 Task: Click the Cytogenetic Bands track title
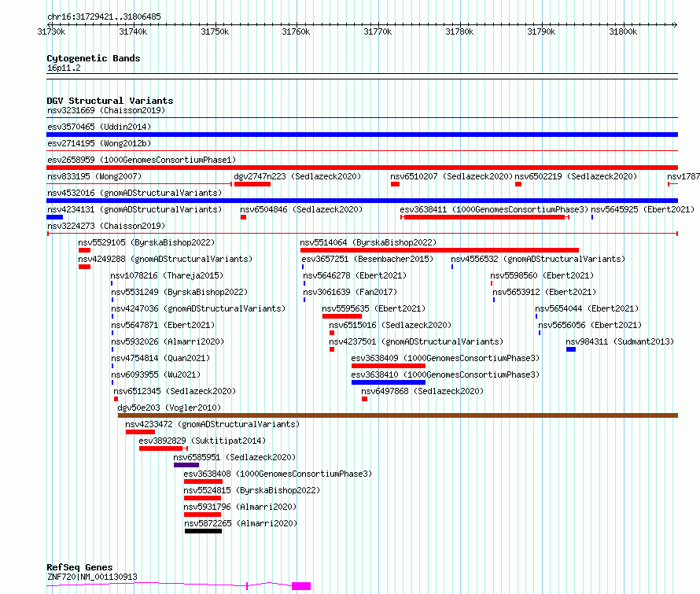(94, 58)
